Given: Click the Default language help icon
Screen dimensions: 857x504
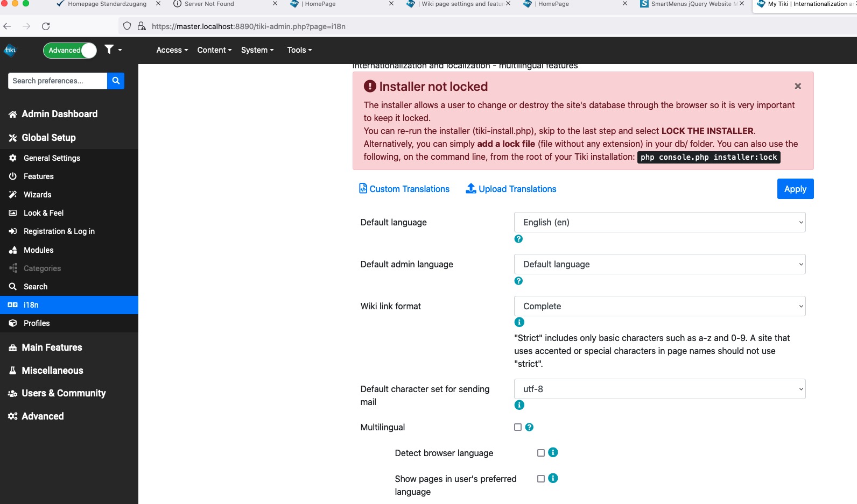Looking at the screenshot, I should (518, 239).
